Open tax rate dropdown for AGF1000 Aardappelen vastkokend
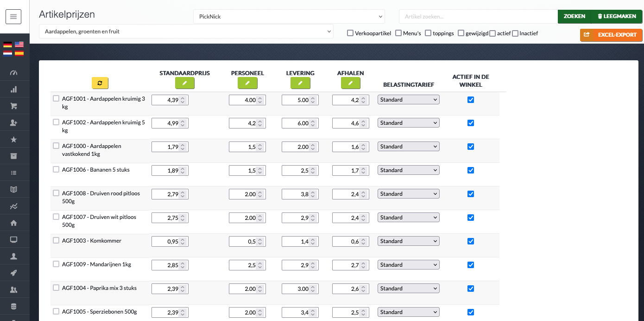The image size is (644, 321). [409, 147]
